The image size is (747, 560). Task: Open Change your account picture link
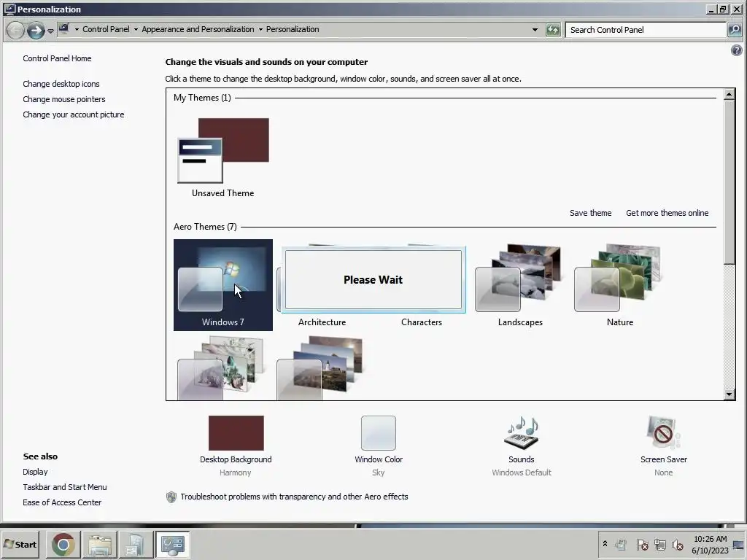pos(74,114)
